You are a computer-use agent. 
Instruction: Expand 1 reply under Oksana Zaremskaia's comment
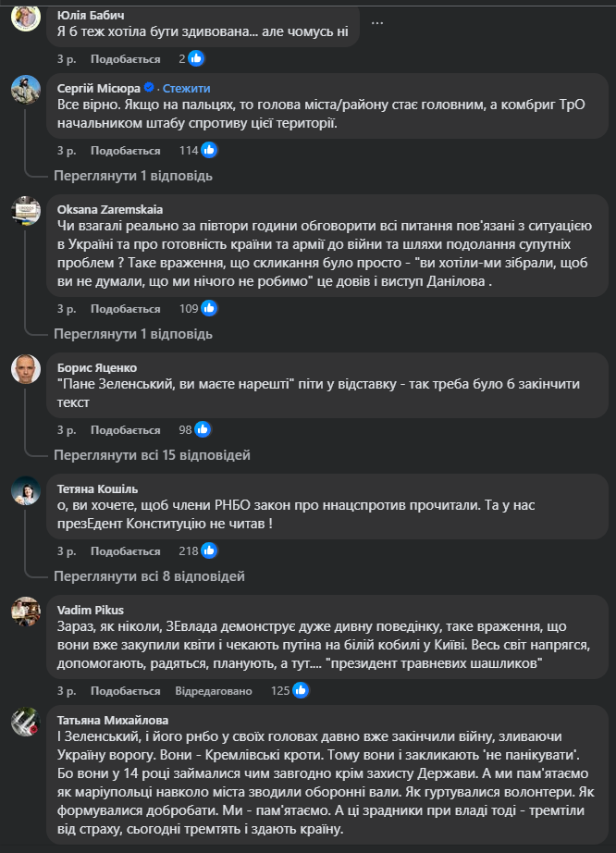point(133,334)
